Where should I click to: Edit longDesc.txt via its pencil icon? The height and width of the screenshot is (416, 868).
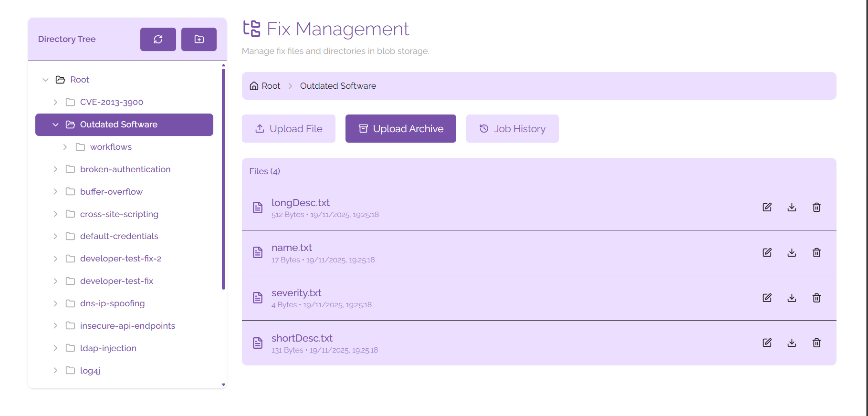(767, 207)
